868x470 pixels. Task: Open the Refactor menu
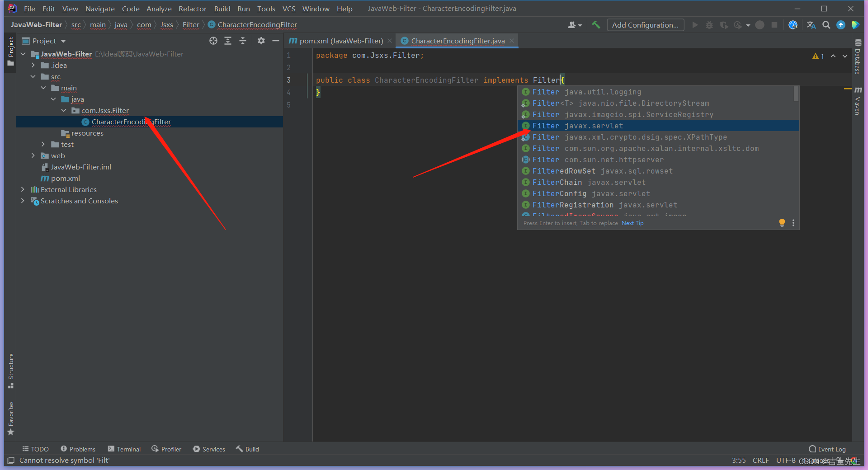[192, 9]
